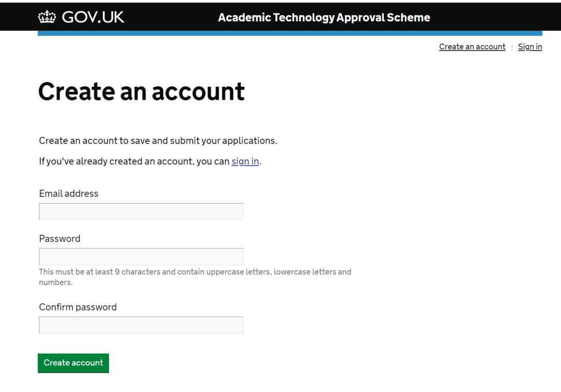Click the Confirm password label

[x=77, y=307]
